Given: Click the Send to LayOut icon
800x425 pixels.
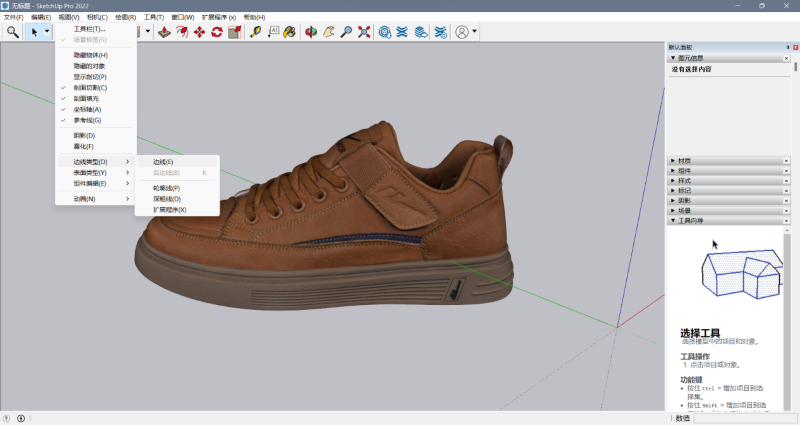Looking at the screenshot, I should click(x=420, y=32).
